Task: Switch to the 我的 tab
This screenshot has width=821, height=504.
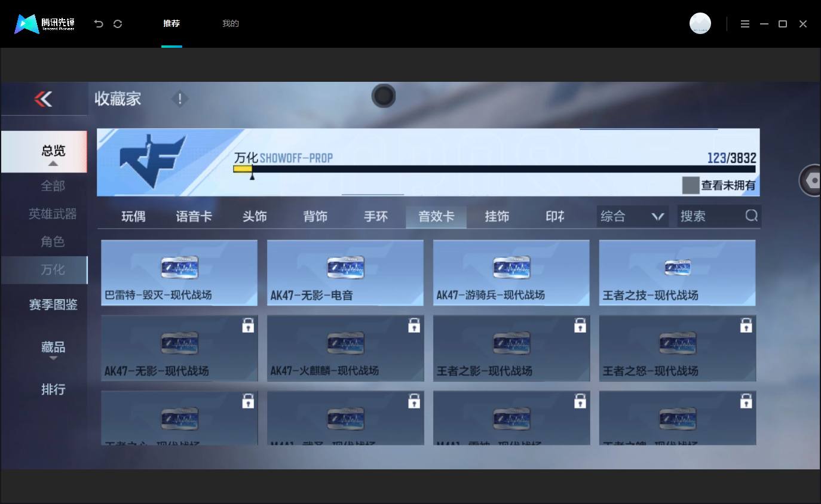Action: 231,24
